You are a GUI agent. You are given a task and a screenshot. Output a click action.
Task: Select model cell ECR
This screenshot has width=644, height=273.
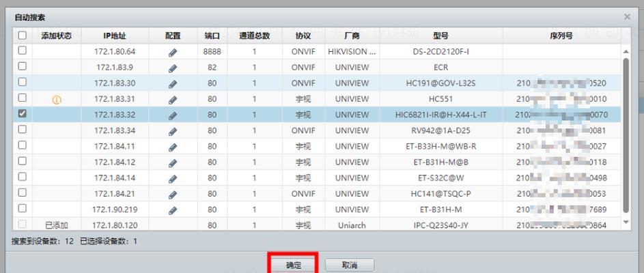click(440, 68)
